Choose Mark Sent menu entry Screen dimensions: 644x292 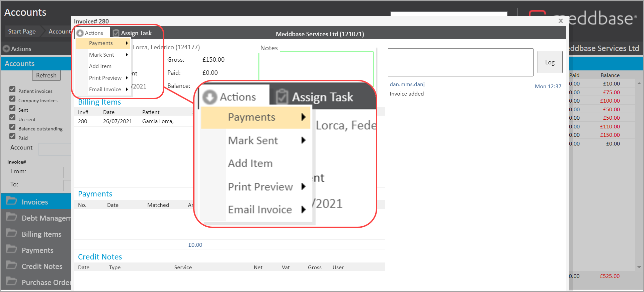click(103, 55)
